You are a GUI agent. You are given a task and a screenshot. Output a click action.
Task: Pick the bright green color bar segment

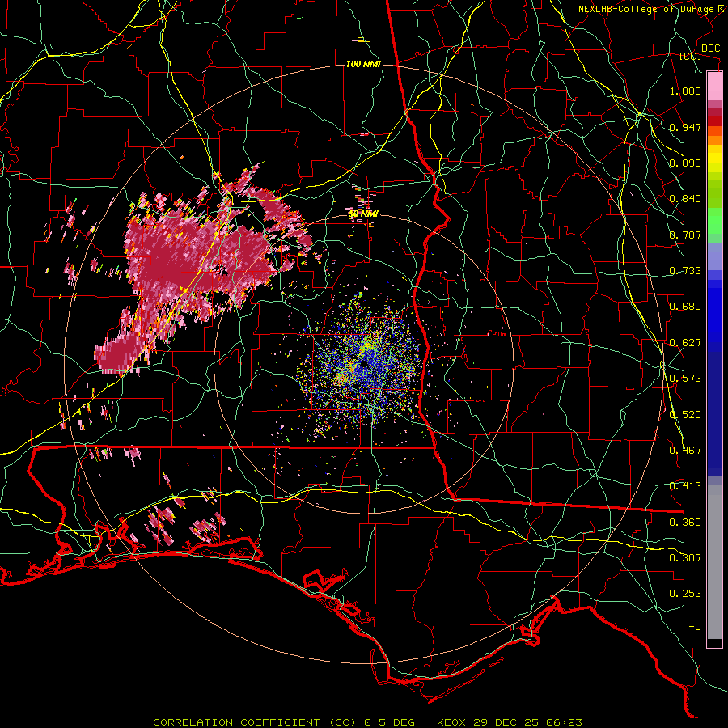[714, 221]
